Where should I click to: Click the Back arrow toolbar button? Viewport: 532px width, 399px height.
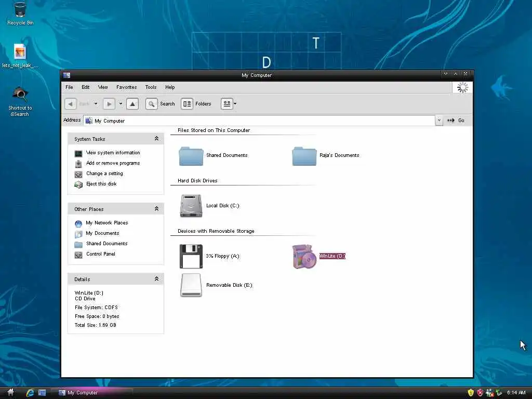71,104
